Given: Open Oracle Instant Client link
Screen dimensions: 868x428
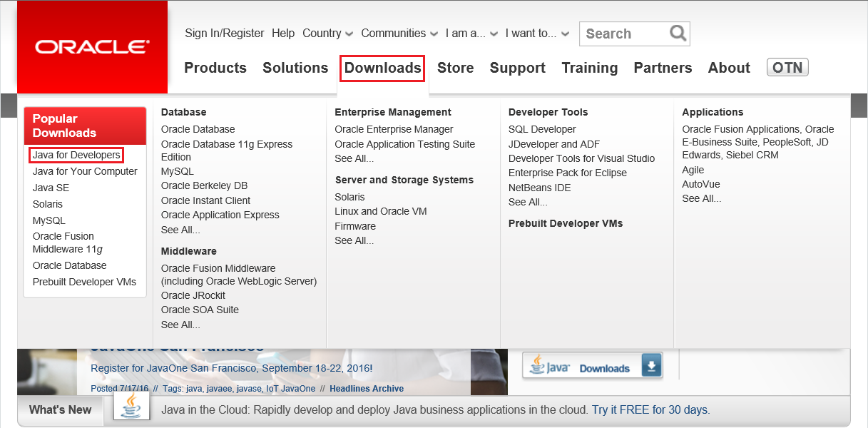Looking at the screenshot, I should [205, 200].
